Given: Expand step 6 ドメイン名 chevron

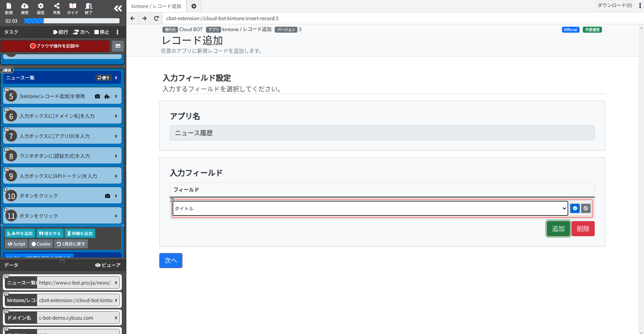Looking at the screenshot, I should 116,116.
